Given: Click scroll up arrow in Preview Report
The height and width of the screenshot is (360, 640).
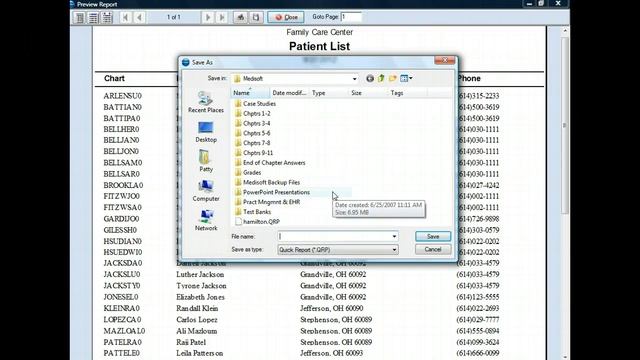Looking at the screenshot, I should [565, 31].
